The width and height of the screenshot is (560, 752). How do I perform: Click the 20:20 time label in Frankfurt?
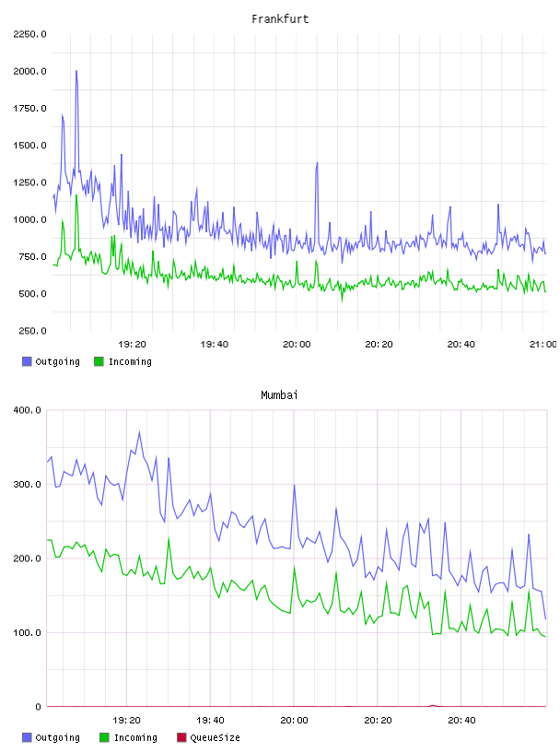[x=379, y=345]
